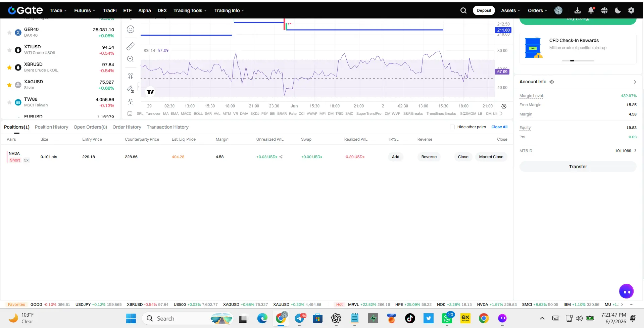Image resolution: width=644 pixels, height=328 pixels.
Task: Toggle the Account Info visibility eye
Action: click(552, 82)
